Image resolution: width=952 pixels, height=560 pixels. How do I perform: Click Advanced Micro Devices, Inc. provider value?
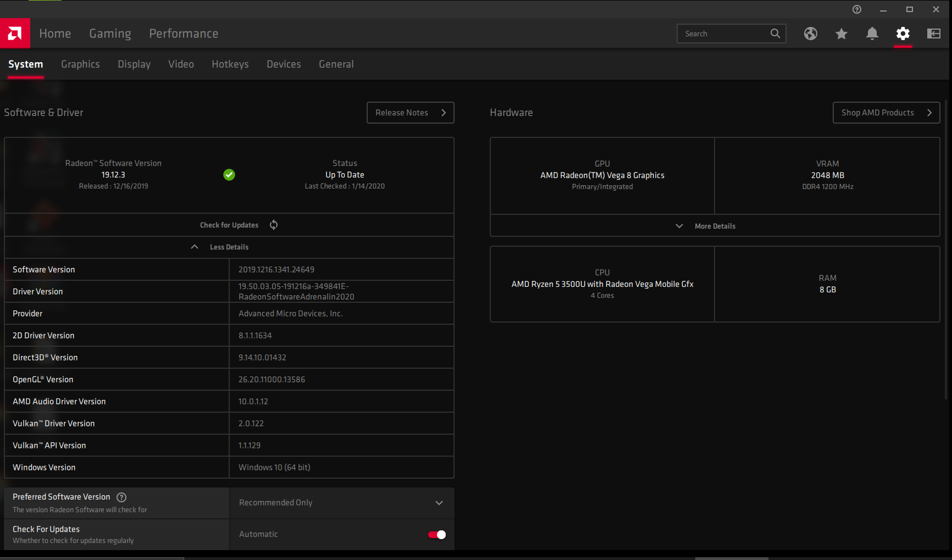[x=291, y=314]
